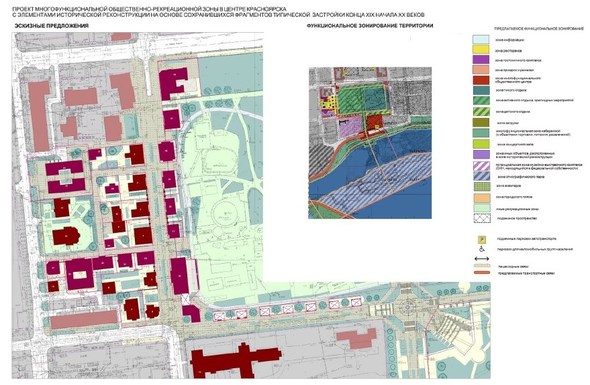Click the purple diagonal-striped legend swatch
The image size is (590, 385).
[x=482, y=165]
